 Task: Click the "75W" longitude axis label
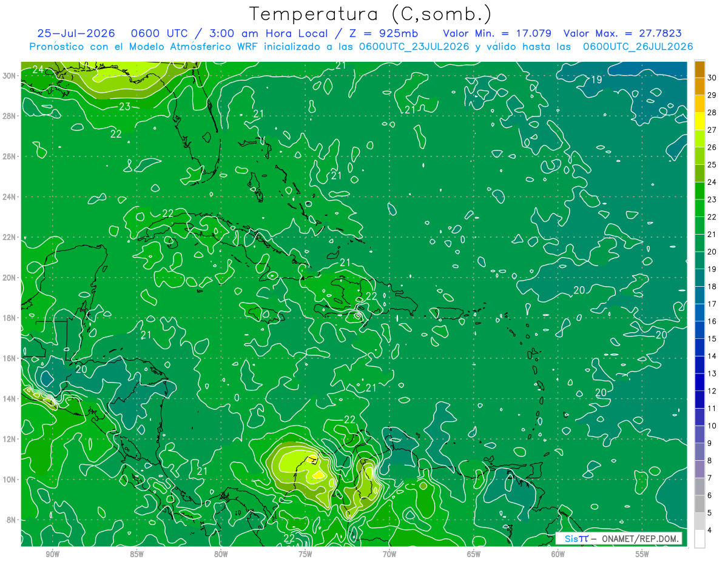[305, 554]
